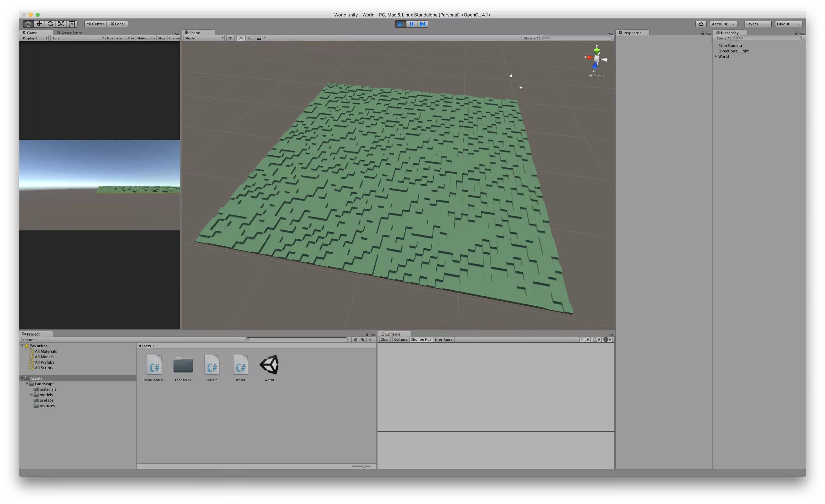Expand the World object in Hierarchy
The height and width of the screenshot is (504, 825).
716,56
